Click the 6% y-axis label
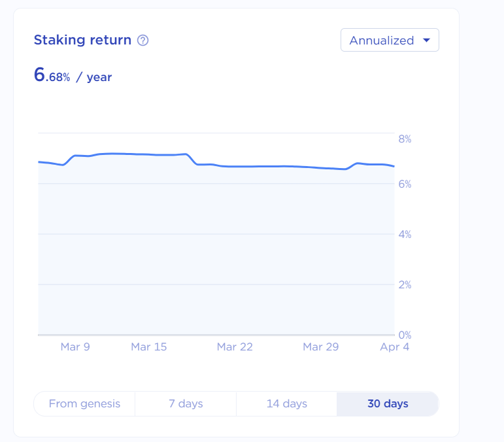 coord(405,184)
